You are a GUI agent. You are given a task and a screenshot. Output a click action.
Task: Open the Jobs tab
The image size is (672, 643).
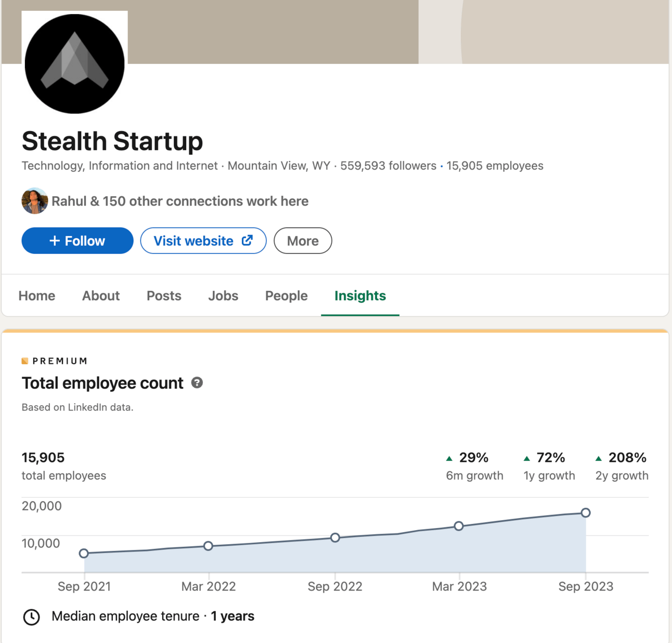pos(223,295)
